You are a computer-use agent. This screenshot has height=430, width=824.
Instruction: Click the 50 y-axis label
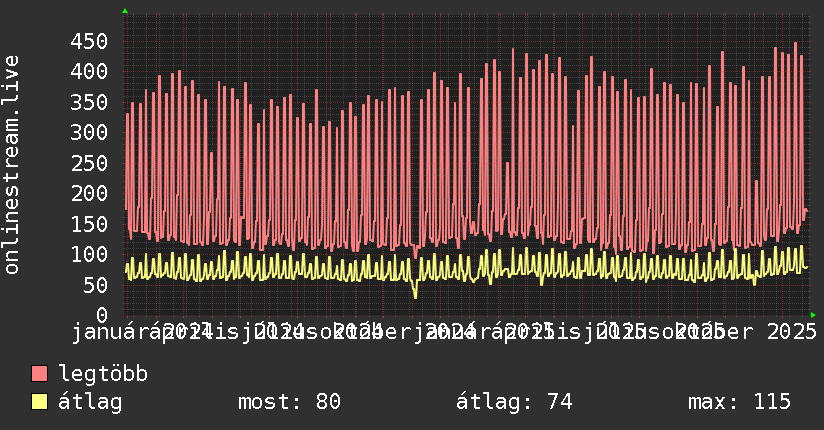coord(96,285)
